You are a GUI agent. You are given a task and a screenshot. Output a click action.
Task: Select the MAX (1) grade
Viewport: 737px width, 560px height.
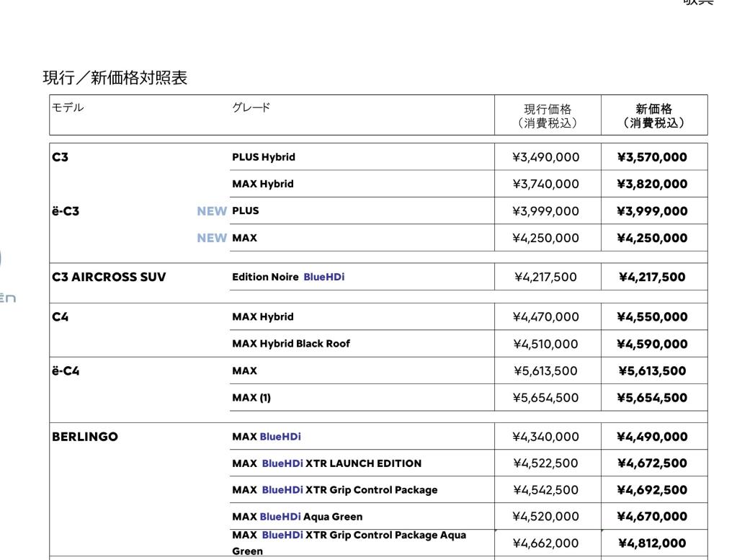click(x=251, y=398)
